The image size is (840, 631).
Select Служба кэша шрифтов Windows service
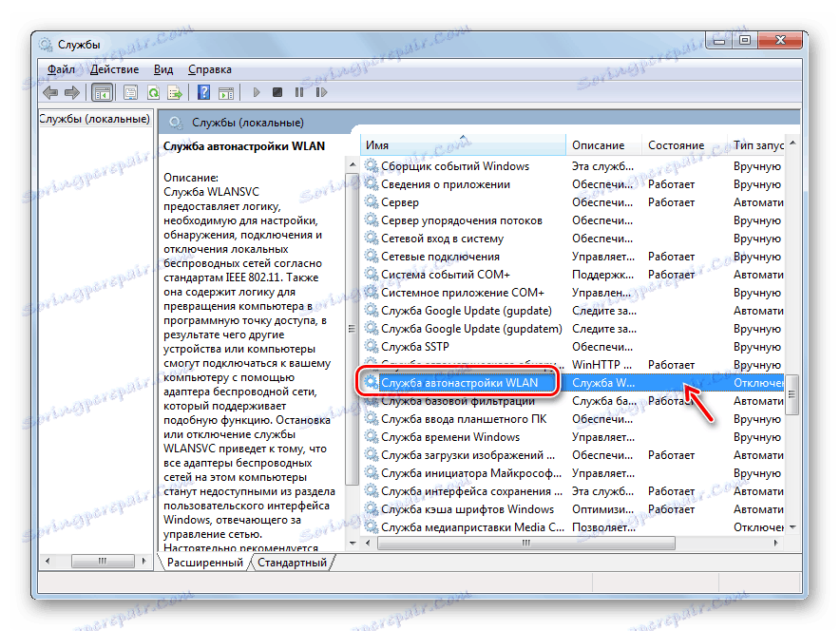pyautogui.click(x=573, y=509)
